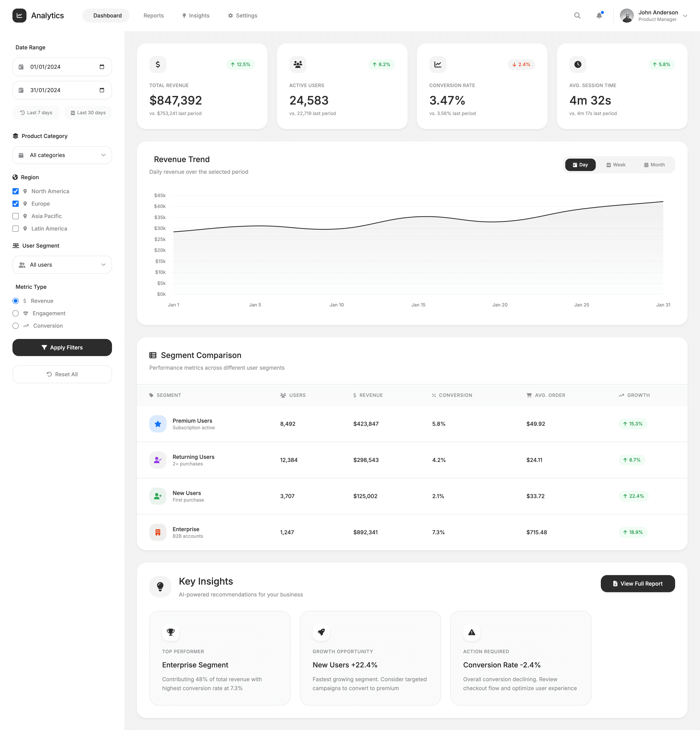Open John Anderson profile menu chevron
Image resolution: width=700 pixels, height=730 pixels.
[685, 16]
